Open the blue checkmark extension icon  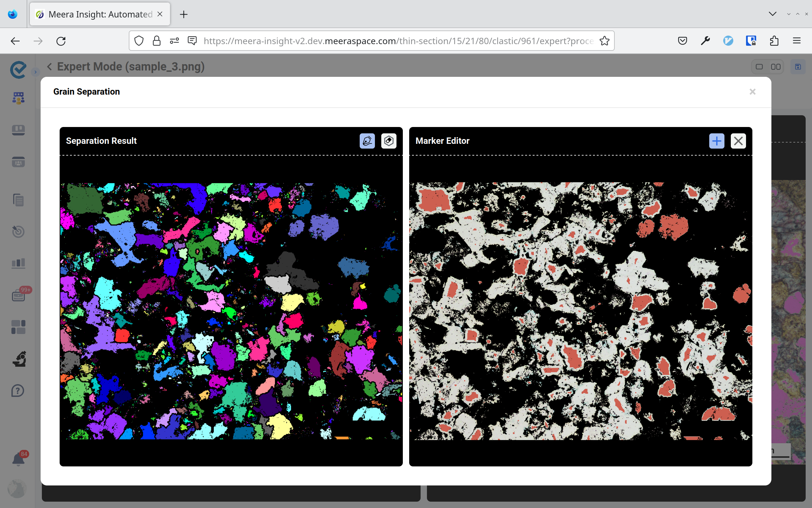pos(728,41)
